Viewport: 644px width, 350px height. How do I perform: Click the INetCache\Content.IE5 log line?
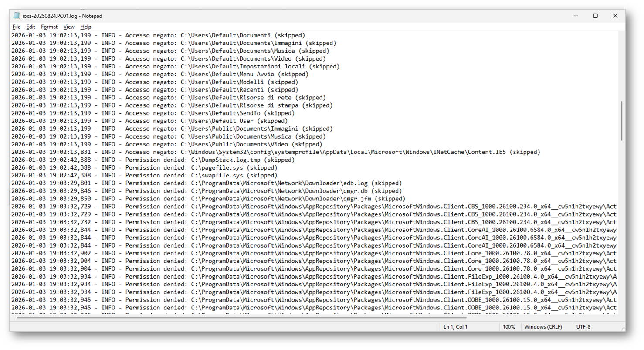(x=276, y=152)
